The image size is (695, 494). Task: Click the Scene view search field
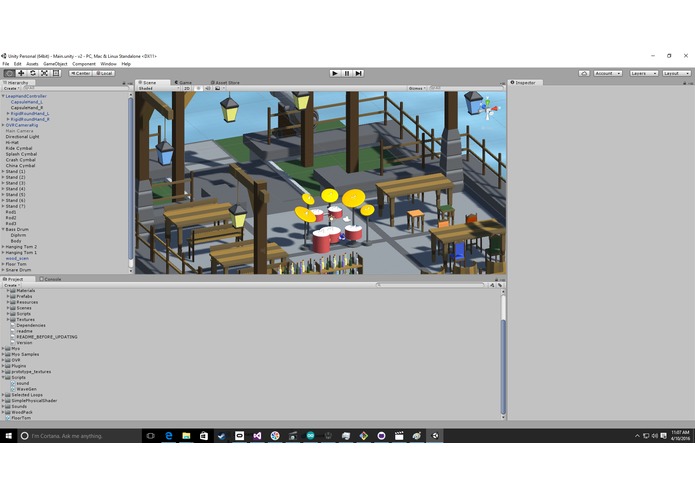tap(466, 88)
